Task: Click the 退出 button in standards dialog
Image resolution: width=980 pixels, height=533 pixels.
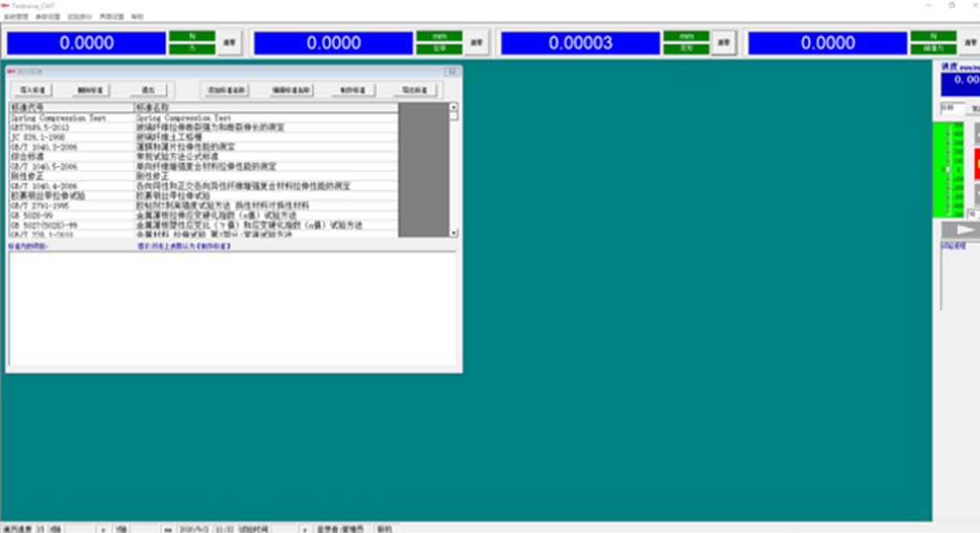Action: (148, 90)
